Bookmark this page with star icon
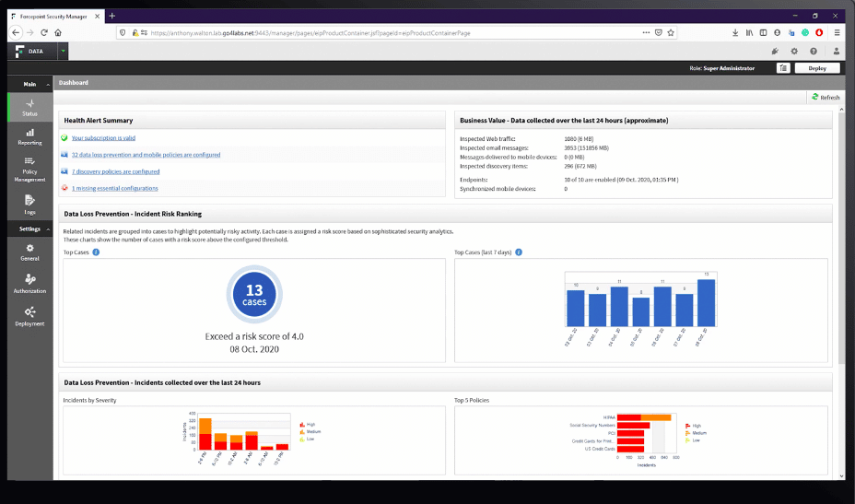Image resolution: width=855 pixels, height=504 pixels. pyautogui.click(x=671, y=33)
